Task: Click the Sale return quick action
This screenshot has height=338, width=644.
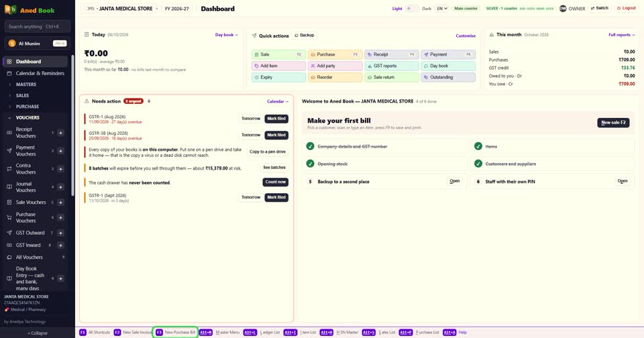Action: point(391,77)
